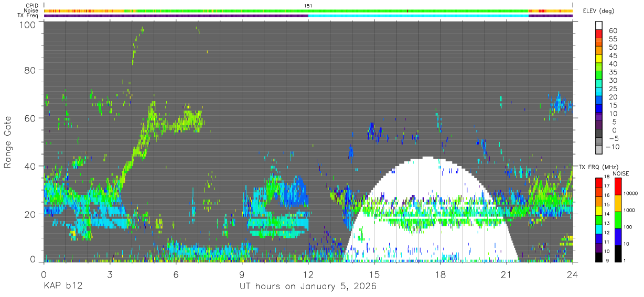Click the Range Gate y-axis title
The height and width of the screenshot is (297, 644).
point(8,142)
